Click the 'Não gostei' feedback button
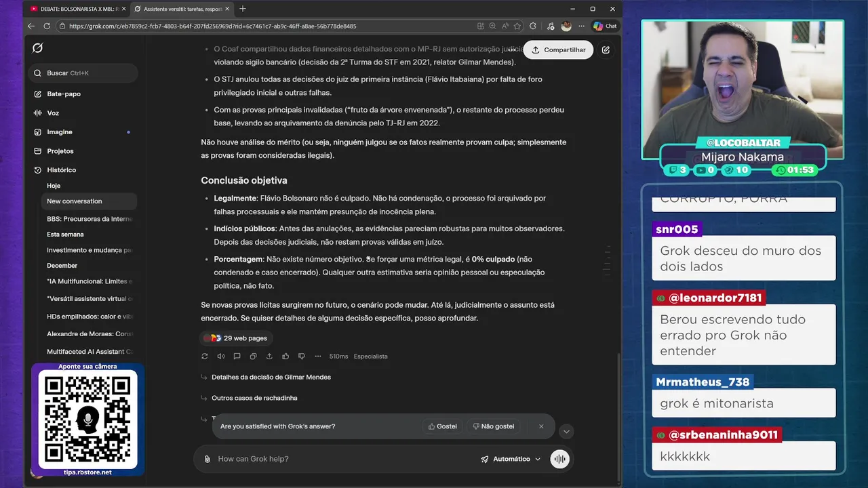Screen dimensions: 868x488 (x=493, y=426)
